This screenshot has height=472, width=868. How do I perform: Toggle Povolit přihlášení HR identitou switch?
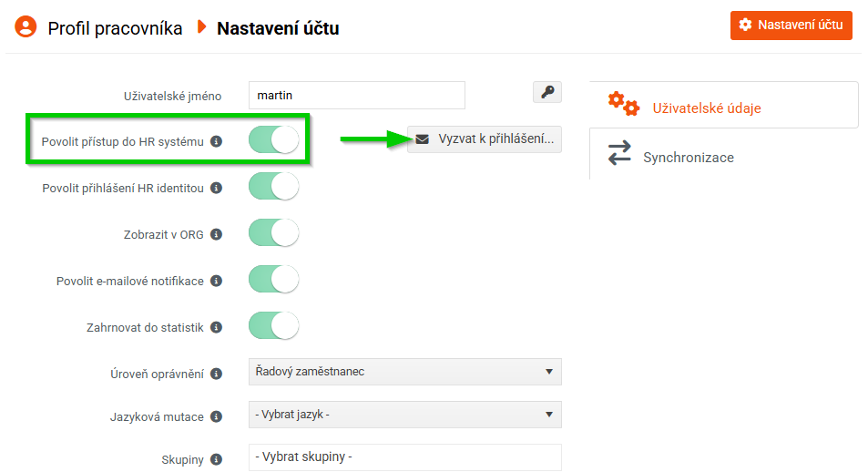(273, 187)
